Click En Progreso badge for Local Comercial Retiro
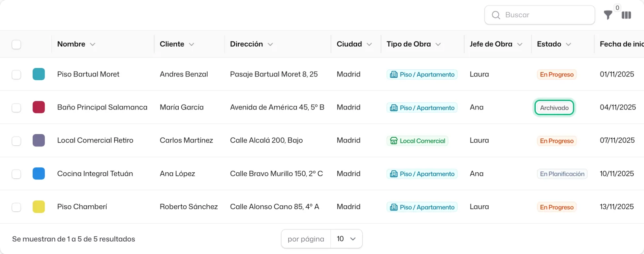The image size is (644, 254). [x=557, y=141]
